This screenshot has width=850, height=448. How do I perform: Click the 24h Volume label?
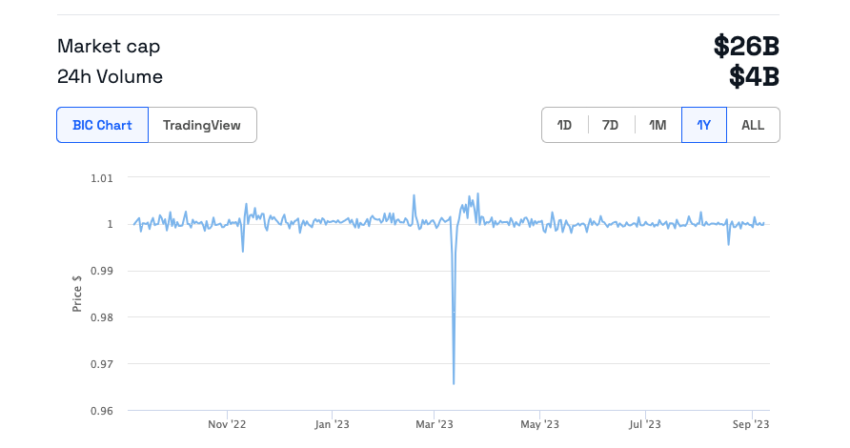coord(110,76)
